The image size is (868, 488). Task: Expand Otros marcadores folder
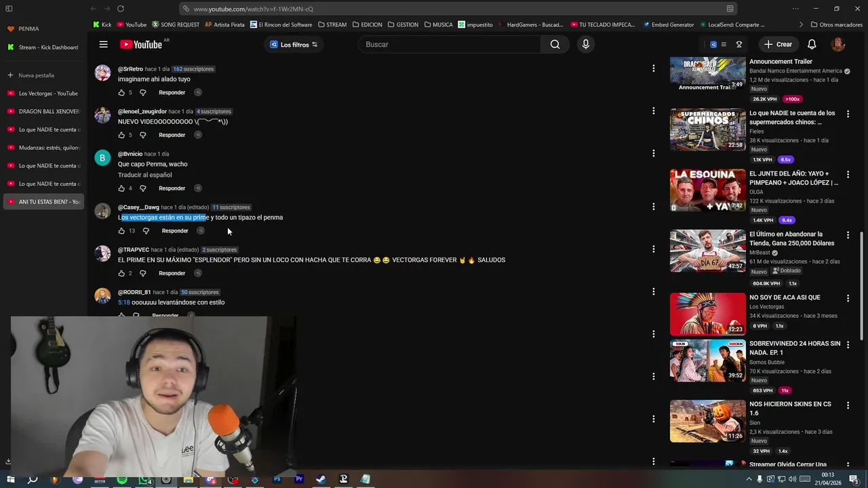836,24
